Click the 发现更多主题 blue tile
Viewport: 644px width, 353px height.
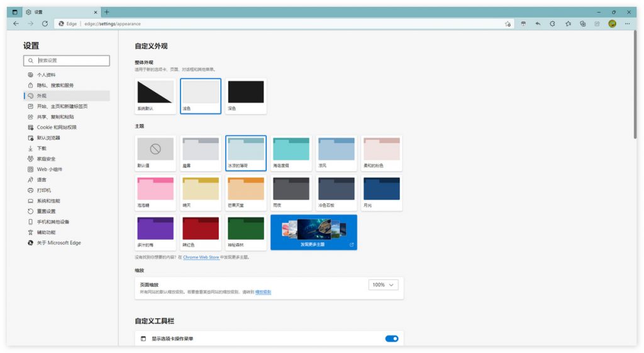314,232
